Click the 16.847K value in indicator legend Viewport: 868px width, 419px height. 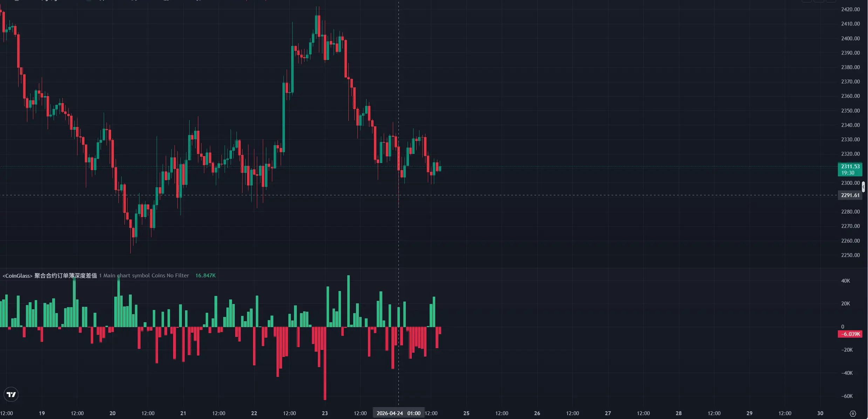coord(205,276)
